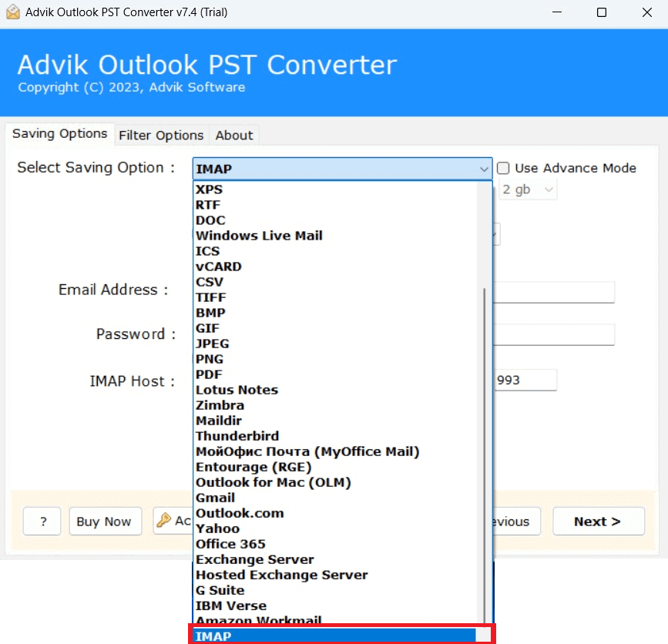Click the ? help button
This screenshot has height=644, width=668.
[42, 522]
